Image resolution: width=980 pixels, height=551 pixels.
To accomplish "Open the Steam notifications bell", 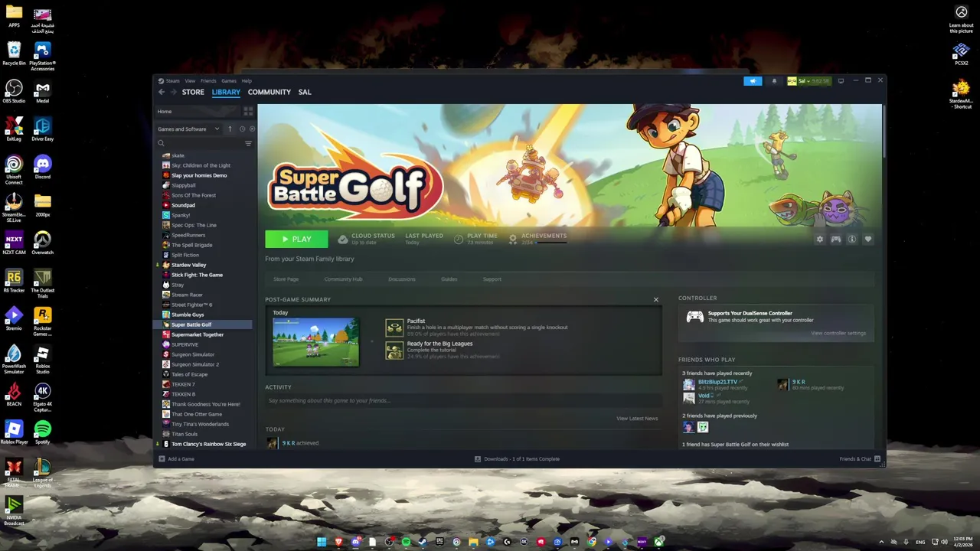I will click(x=774, y=81).
